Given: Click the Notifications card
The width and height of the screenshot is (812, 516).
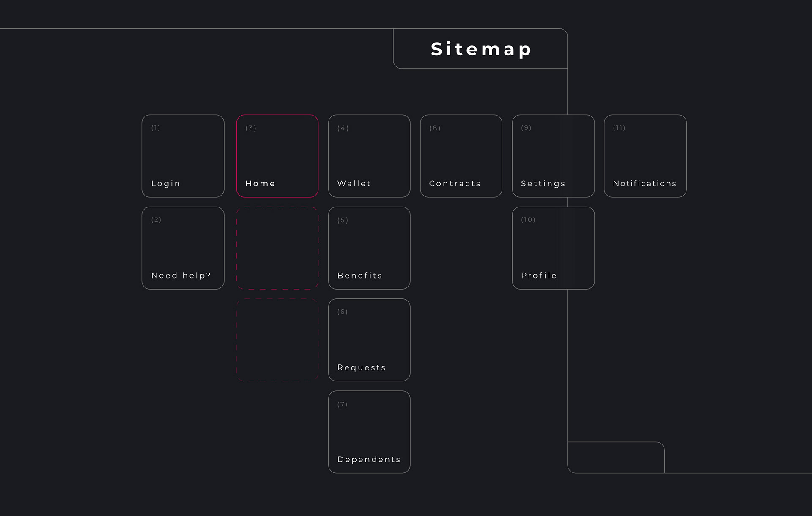Looking at the screenshot, I should click(x=645, y=156).
